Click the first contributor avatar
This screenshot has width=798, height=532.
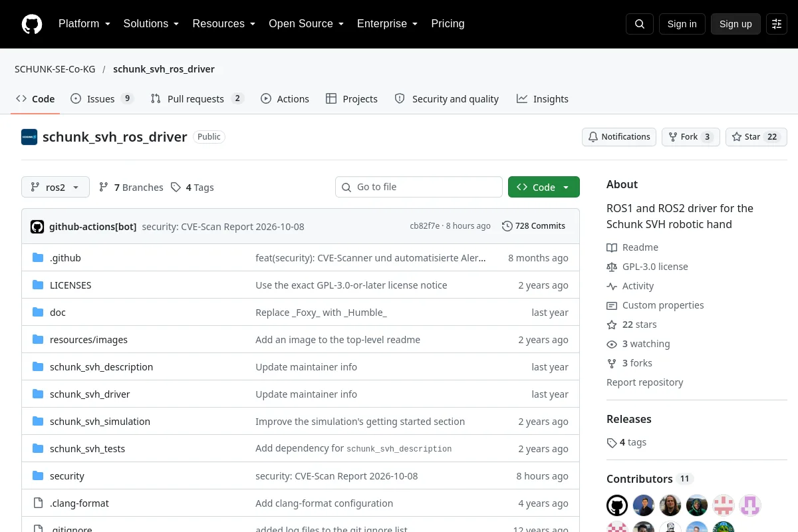coord(617,505)
